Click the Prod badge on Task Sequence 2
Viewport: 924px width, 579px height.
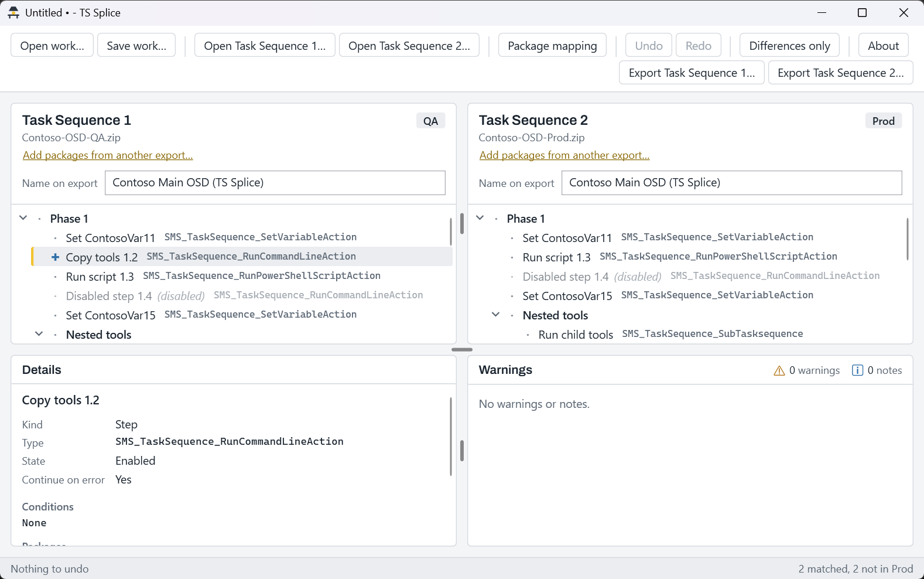click(884, 121)
